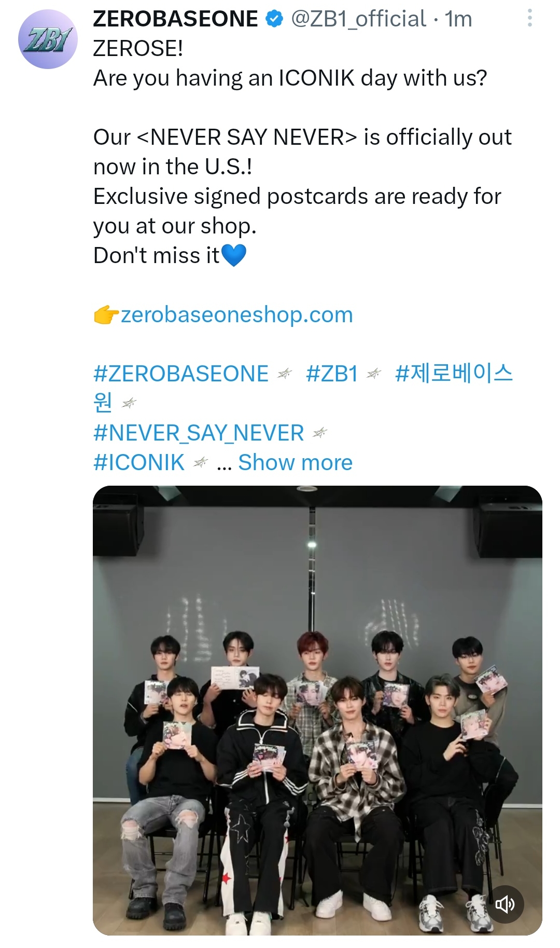This screenshot has height=948, width=560.
Task: Open the #제로베이스원 hashtag
Action: pyautogui.click(x=454, y=374)
